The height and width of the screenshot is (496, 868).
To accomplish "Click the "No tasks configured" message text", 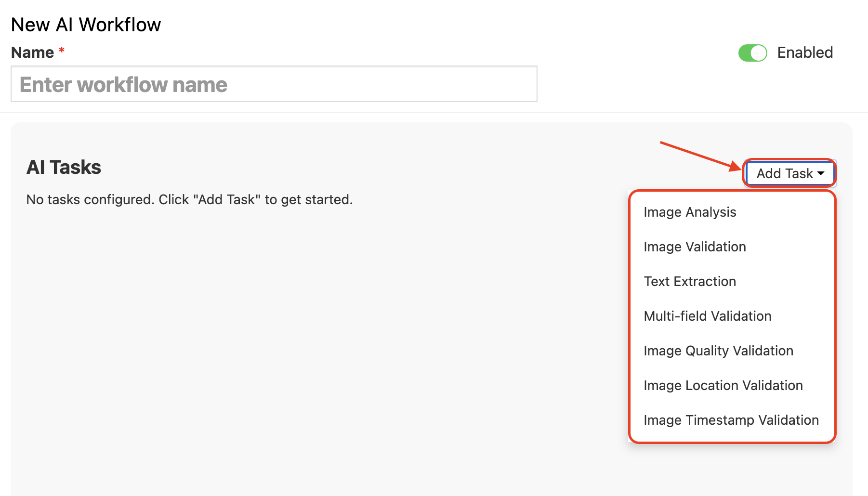I will point(189,200).
